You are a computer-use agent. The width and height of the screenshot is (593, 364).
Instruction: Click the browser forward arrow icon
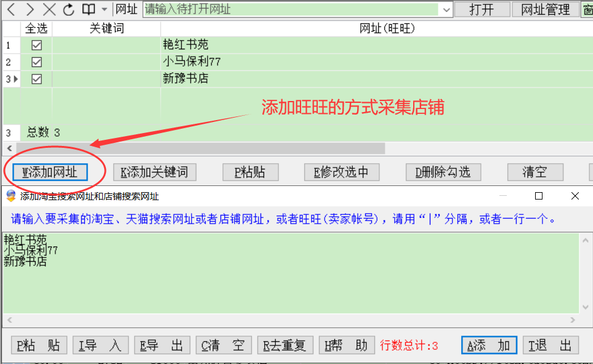pos(31,9)
